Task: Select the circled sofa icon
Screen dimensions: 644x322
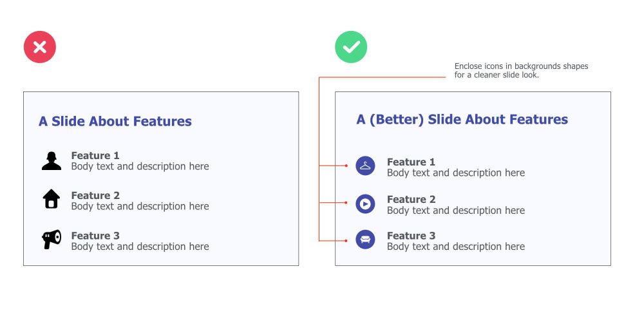Action: tap(365, 240)
